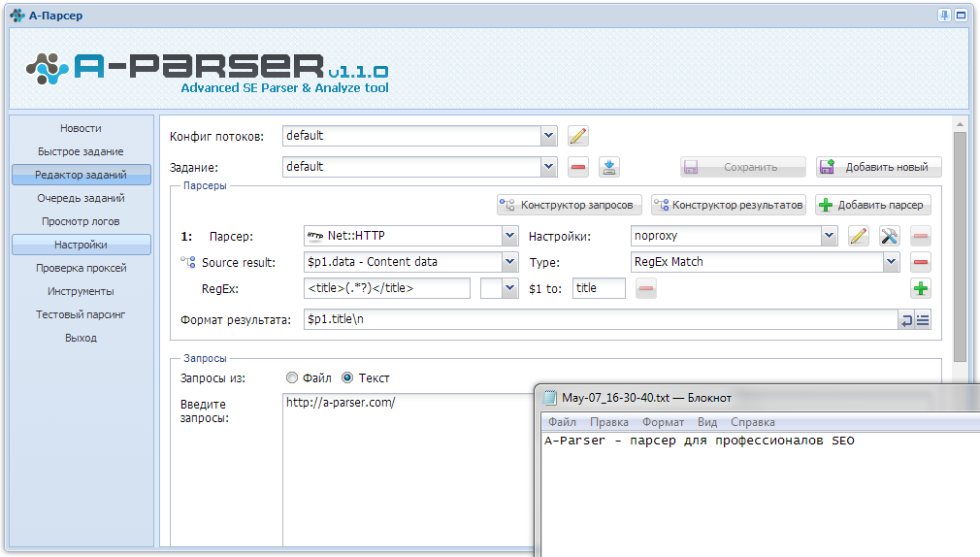The height and width of the screenshot is (557, 980).
Task: Click the Добавить парсер button
Action: tap(873, 205)
